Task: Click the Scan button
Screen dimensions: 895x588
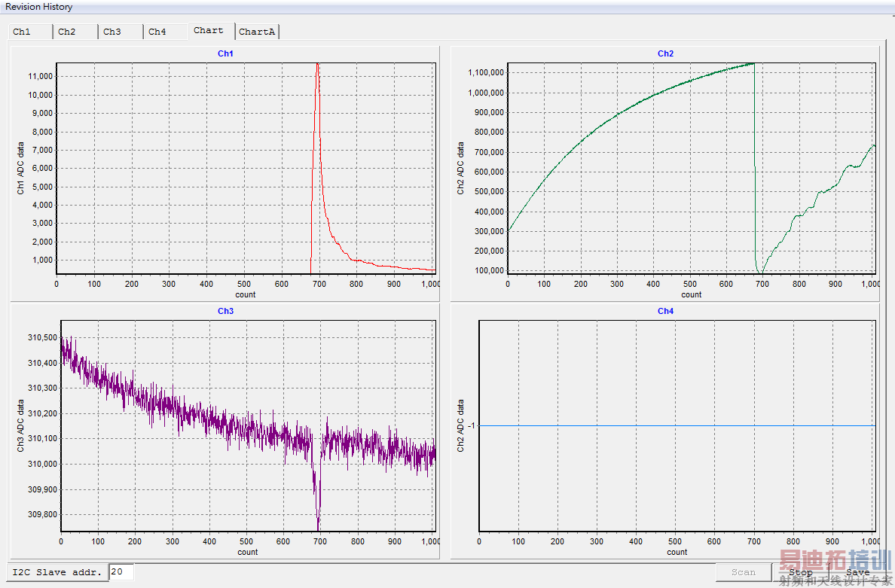Action: point(743,572)
